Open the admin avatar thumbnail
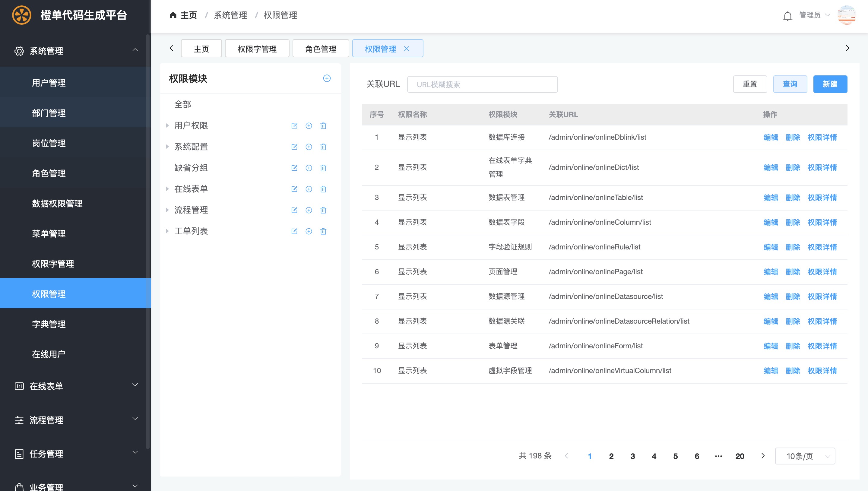Image resolution: width=868 pixels, height=491 pixels. (846, 15)
